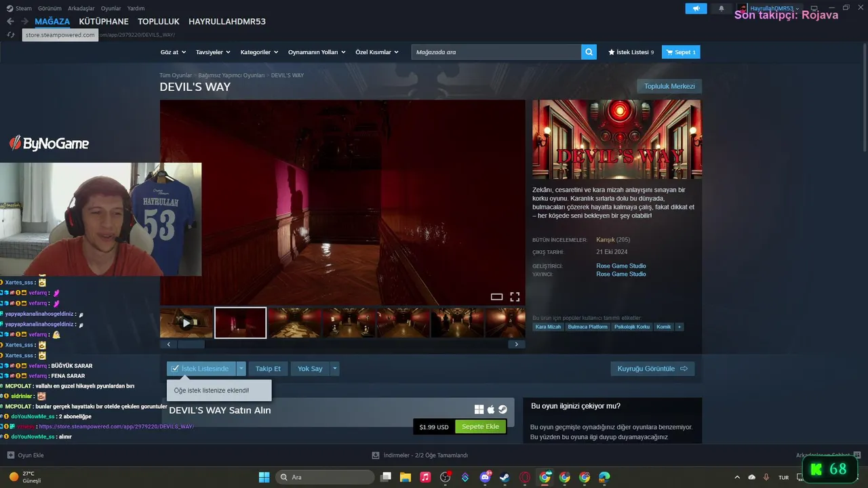Expand Oynamanın Yolları dropdown
Viewport: 868px width, 488px height.
(317, 52)
